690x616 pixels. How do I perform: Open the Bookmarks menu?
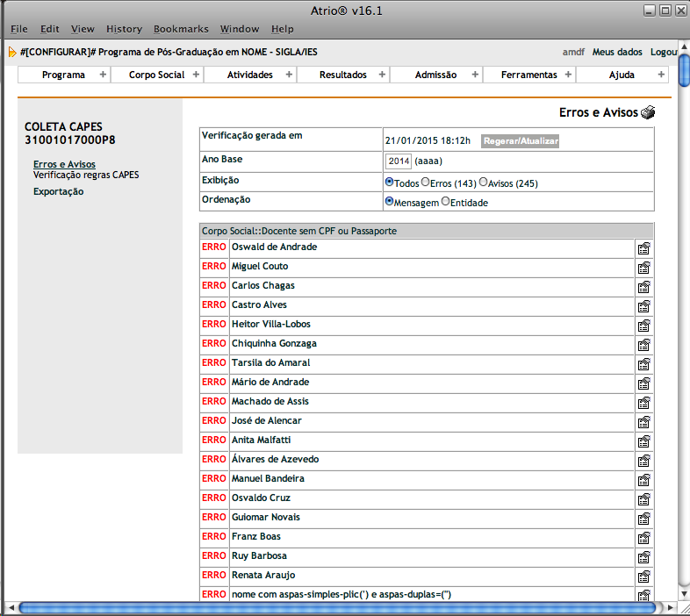(181, 29)
